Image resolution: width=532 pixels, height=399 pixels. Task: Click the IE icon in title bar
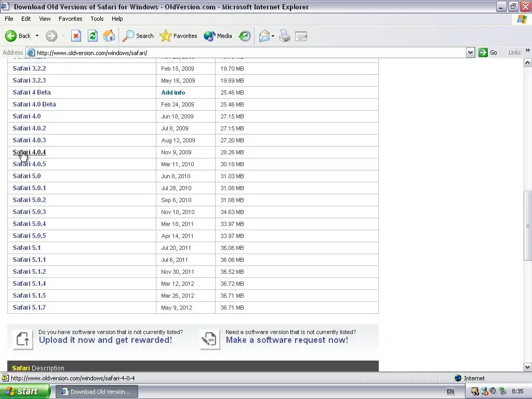coord(5,6)
